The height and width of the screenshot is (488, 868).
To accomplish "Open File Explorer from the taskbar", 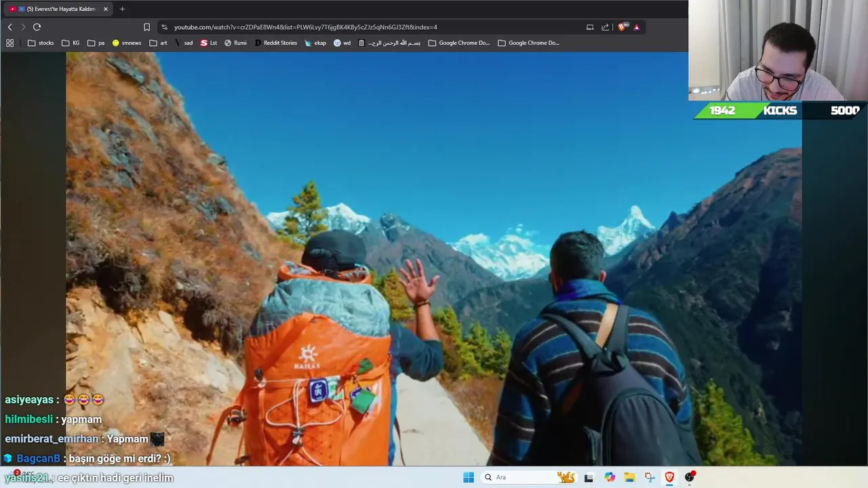I will click(629, 477).
